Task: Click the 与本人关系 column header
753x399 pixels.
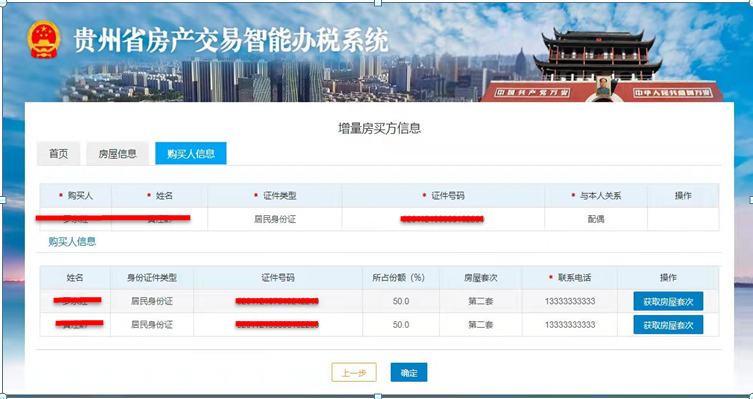Action: (x=596, y=196)
